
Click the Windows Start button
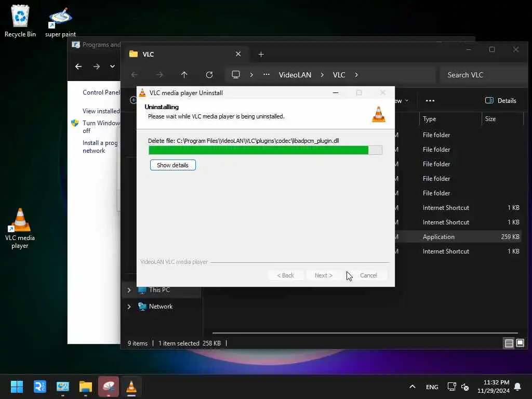pyautogui.click(x=17, y=387)
